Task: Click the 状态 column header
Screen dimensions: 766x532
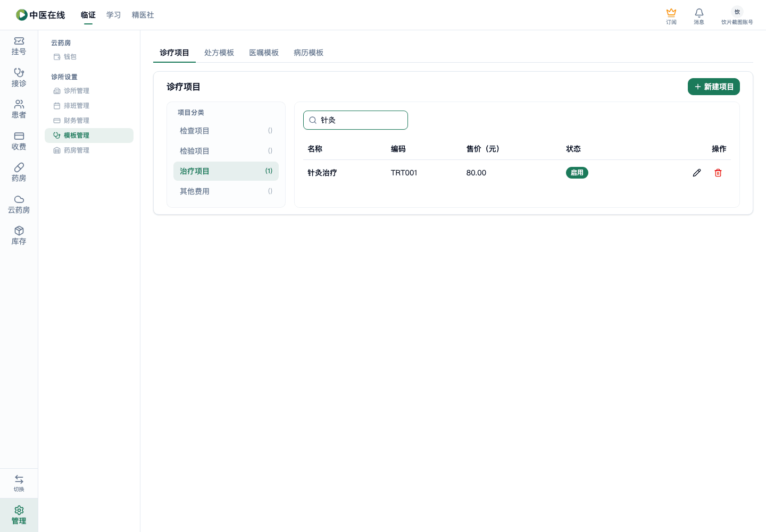Action: 573,149
